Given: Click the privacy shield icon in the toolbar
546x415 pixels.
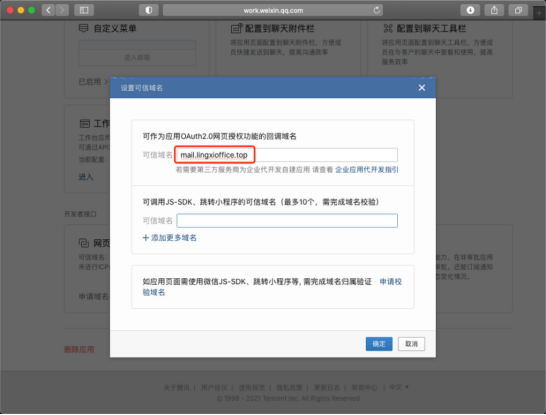Looking at the screenshot, I should coord(149,10).
